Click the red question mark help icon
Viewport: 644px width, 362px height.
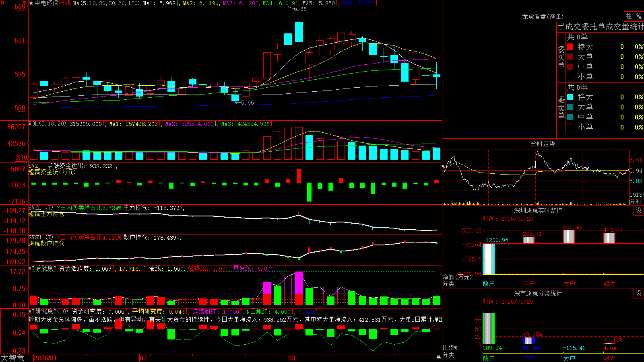click(25, 3)
